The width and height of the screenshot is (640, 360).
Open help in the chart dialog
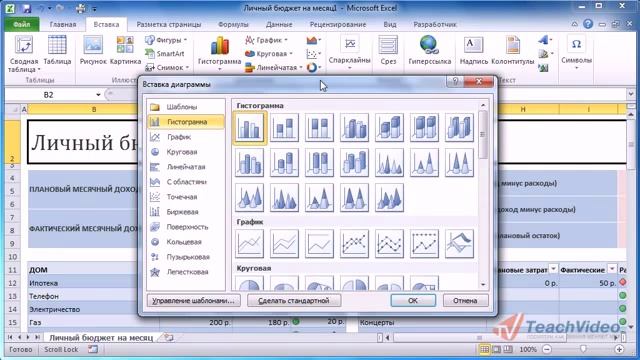[x=456, y=82]
